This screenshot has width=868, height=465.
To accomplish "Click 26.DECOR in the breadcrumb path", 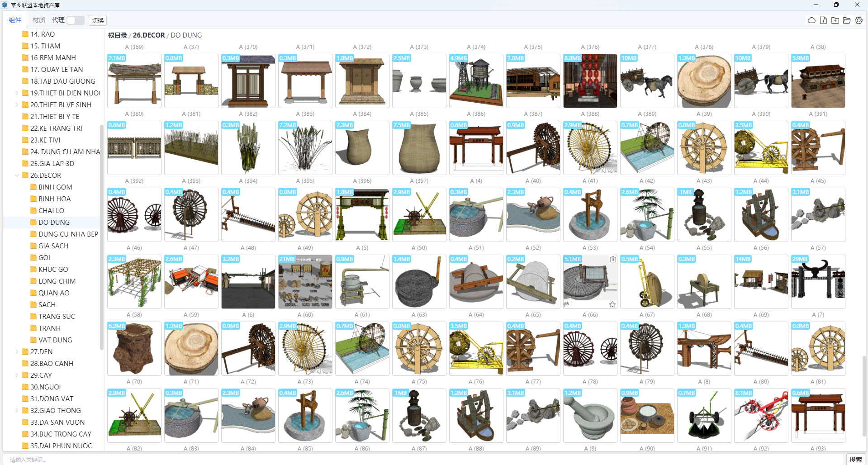I will (x=149, y=35).
